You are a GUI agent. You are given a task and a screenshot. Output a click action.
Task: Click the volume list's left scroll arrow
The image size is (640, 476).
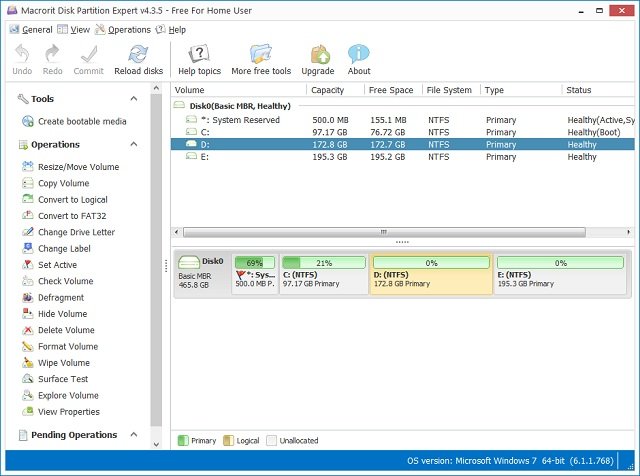[176, 232]
